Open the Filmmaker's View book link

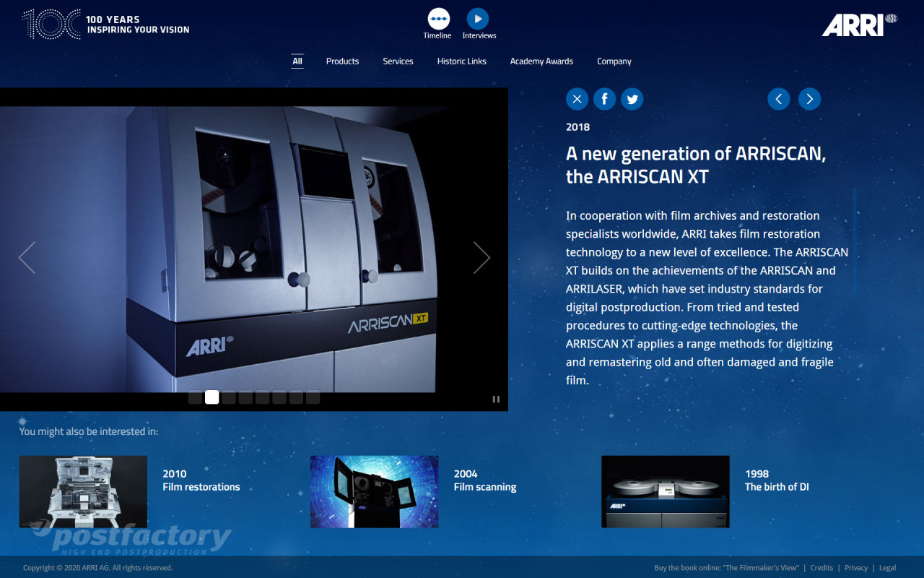(x=725, y=568)
